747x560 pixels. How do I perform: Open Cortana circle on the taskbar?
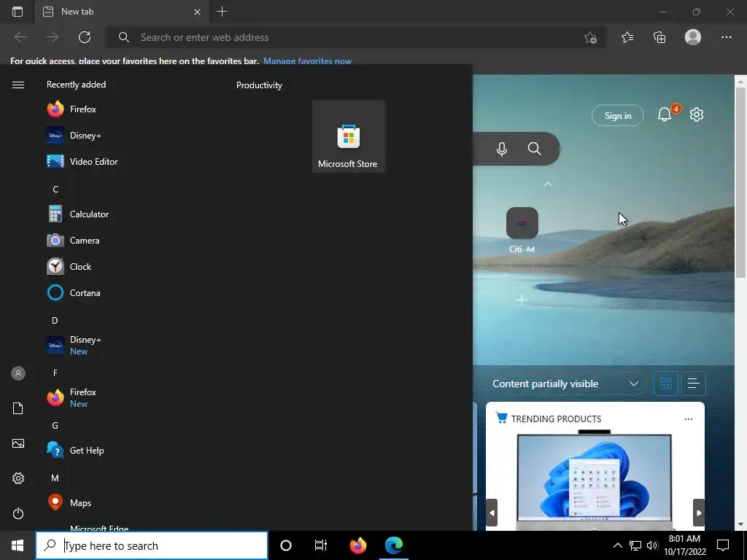(x=286, y=545)
